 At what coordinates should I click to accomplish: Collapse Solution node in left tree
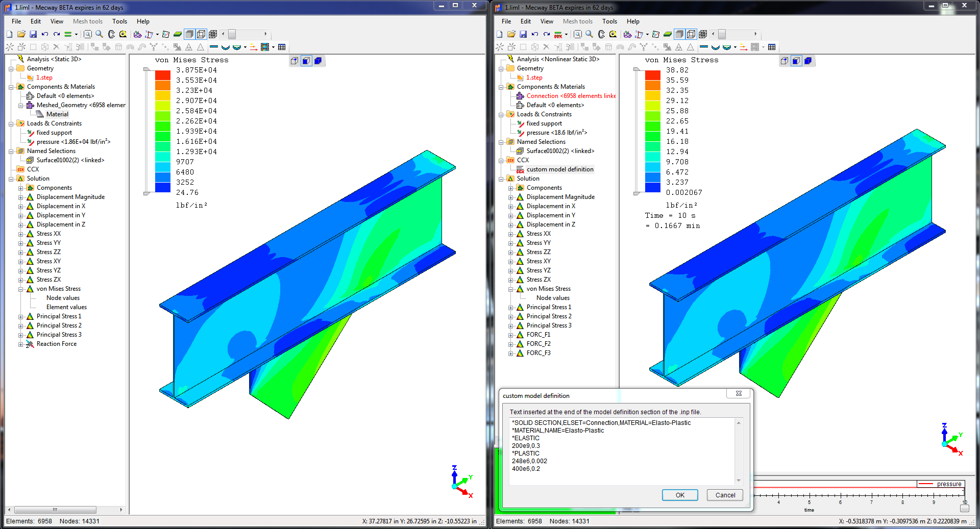pyautogui.click(x=11, y=179)
